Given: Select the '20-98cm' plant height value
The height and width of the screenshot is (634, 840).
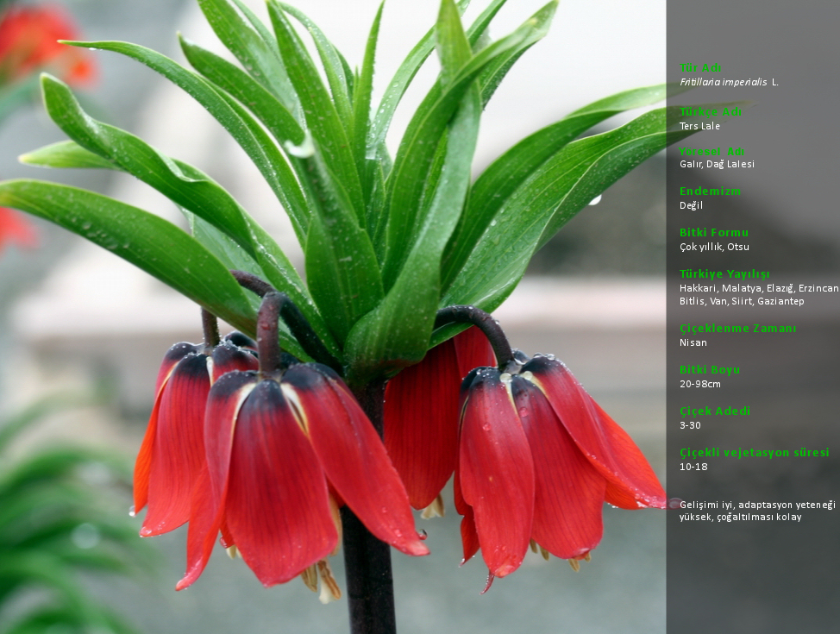Looking at the screenshot, I should (699, 384).
